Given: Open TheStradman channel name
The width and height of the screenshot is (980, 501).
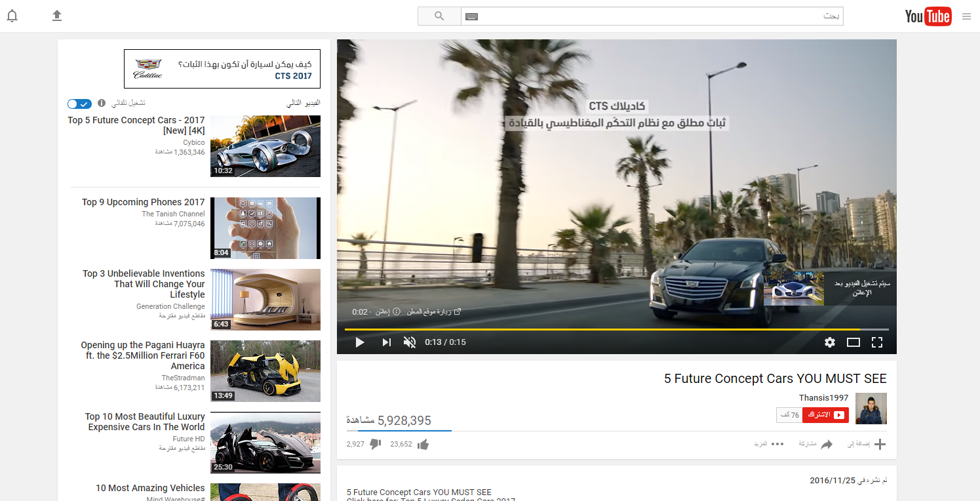Looking at the screenshot, I should pyautogui.click(x=184, y=378).
